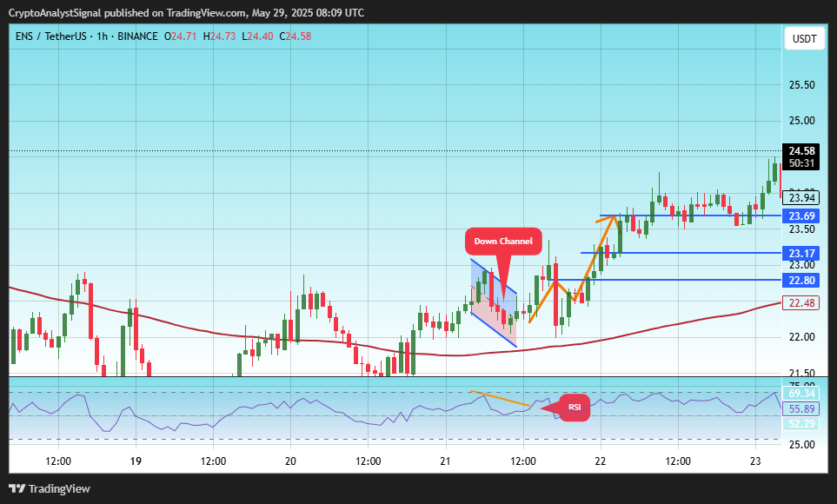Screen dimensions: 837x504
Task: Click the open value O24.71
Action: click(181, 36)
